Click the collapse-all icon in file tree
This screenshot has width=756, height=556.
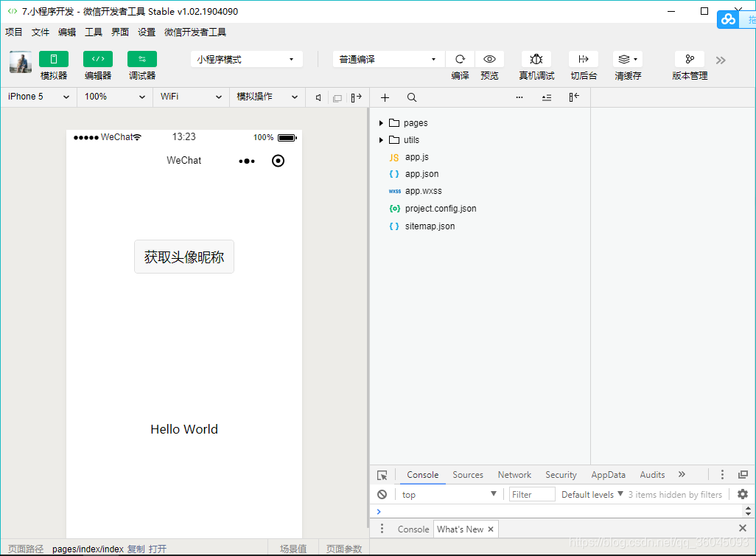(546, 97)
